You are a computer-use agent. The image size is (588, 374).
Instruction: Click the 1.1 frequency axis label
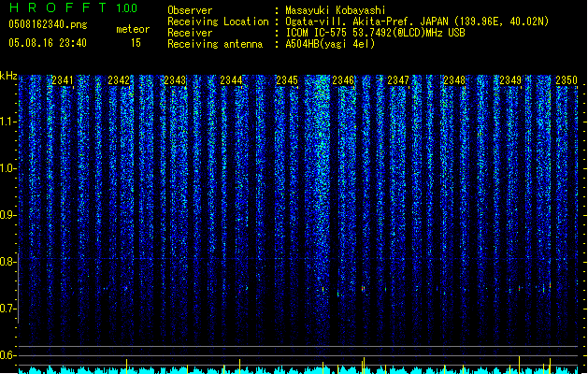[7, 122]
